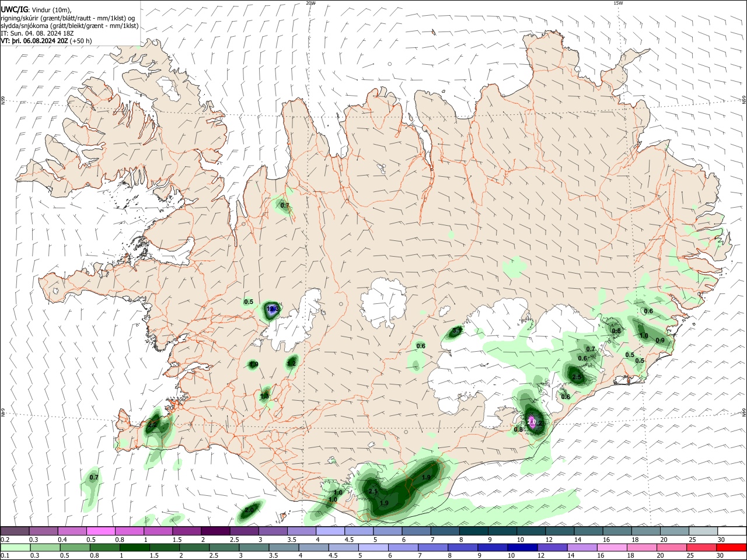Click the royal blue 8 rain legend swatch
Screen dimensions: 747x560
tap(463, 548)
